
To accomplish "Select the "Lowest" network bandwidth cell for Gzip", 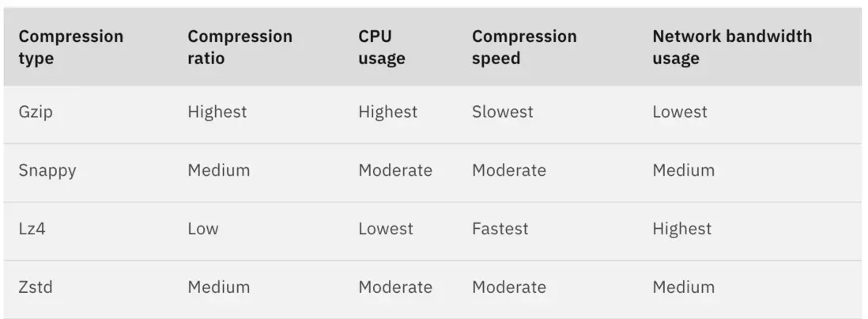I will click(679, 112).
